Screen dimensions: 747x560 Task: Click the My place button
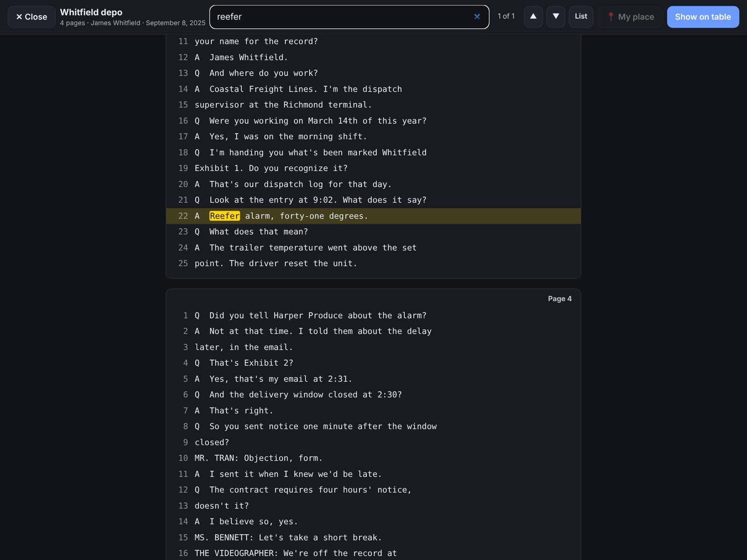pyautogui.click(x=630, y=17)
